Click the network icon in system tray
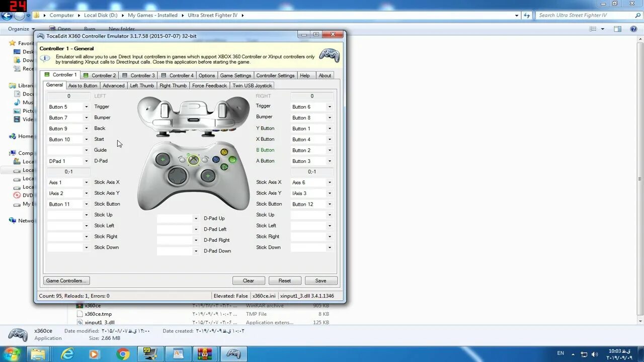 (x=584, y=354)
